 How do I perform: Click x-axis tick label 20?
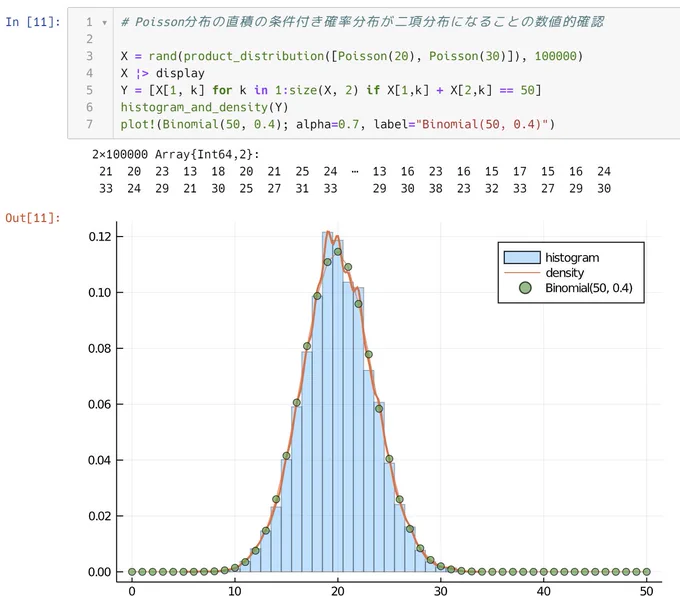point(338,591)
